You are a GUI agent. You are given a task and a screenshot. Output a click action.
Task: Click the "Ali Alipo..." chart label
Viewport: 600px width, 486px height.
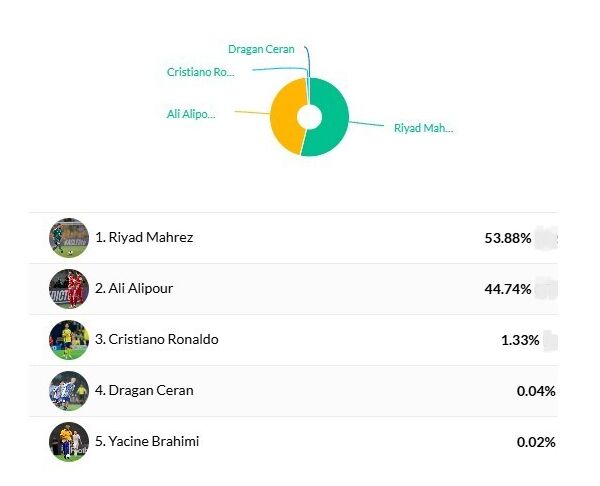191,114
